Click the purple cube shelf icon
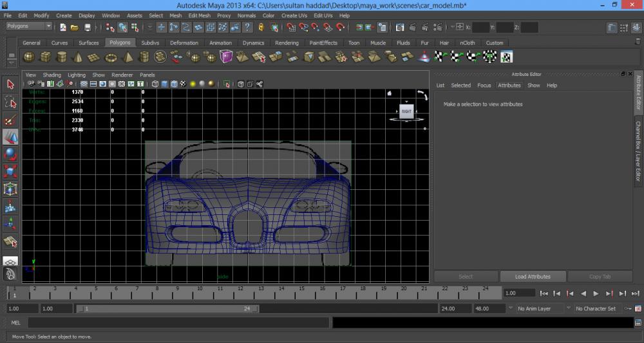 click(226, 57)
